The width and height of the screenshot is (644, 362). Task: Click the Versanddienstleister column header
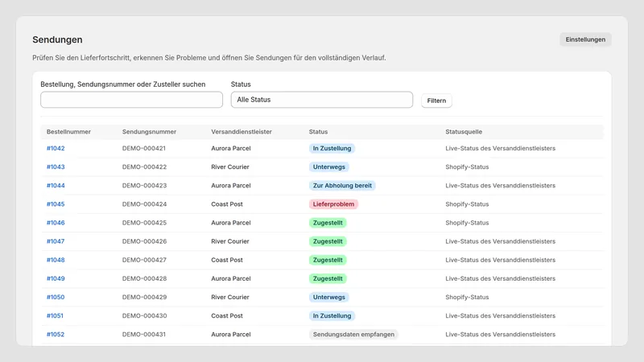[x=242, y=132]
